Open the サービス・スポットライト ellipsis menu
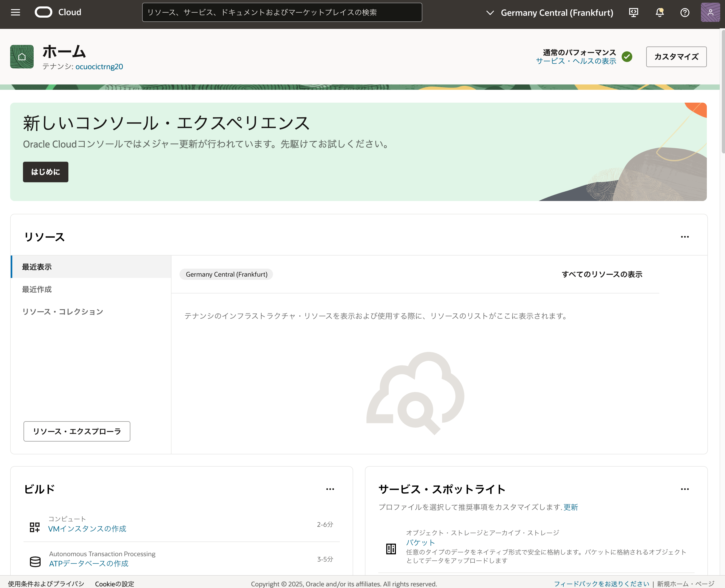This screenshot has width=725, height=588. click(685, 489)
